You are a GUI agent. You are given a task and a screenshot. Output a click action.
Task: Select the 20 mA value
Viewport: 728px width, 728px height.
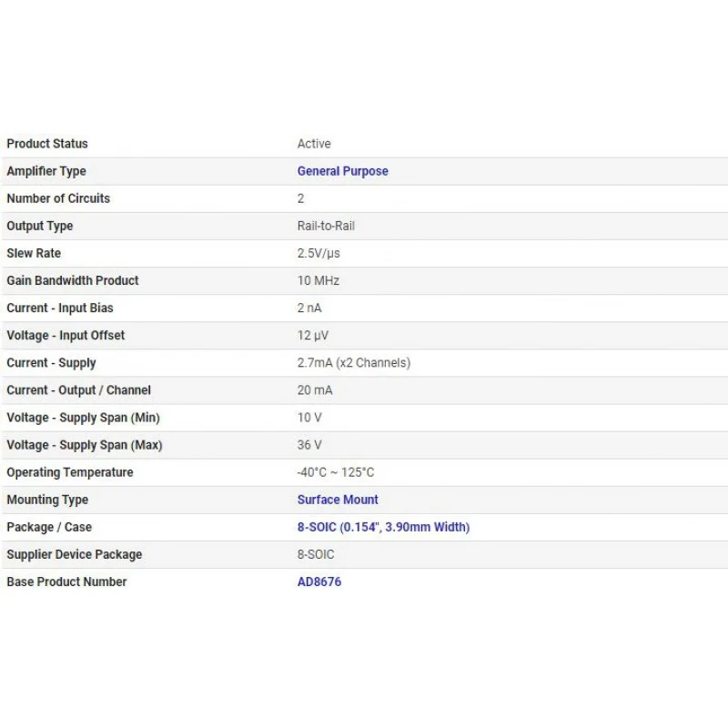coord(315,390)
